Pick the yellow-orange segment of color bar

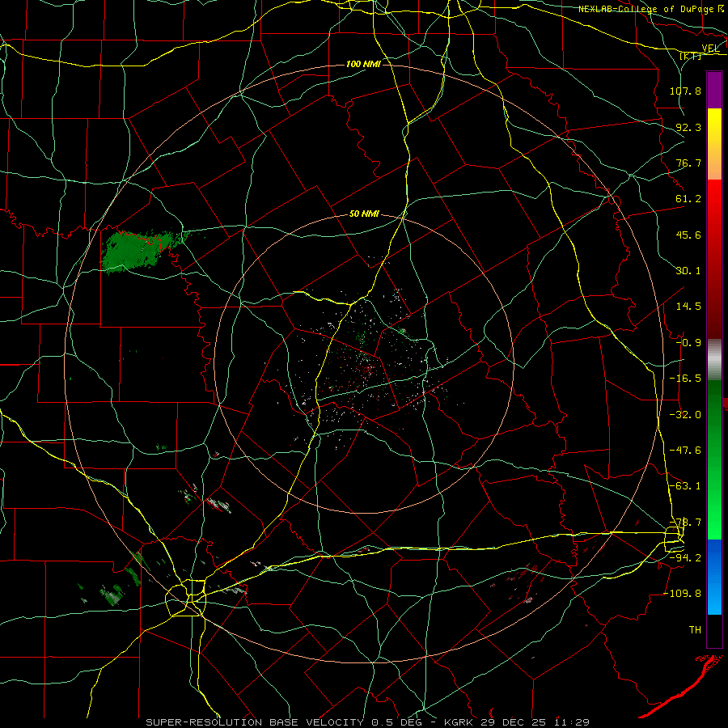click(x=714, y=144)
